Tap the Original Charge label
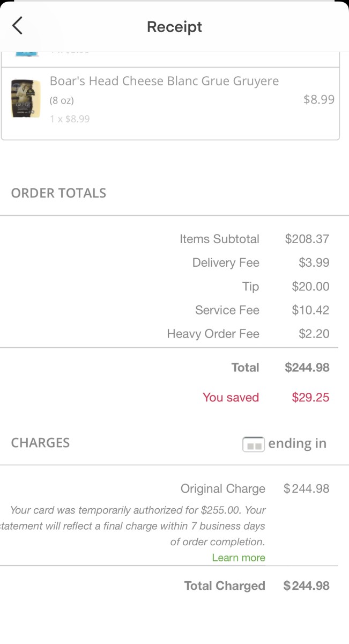 coord(223,489)
